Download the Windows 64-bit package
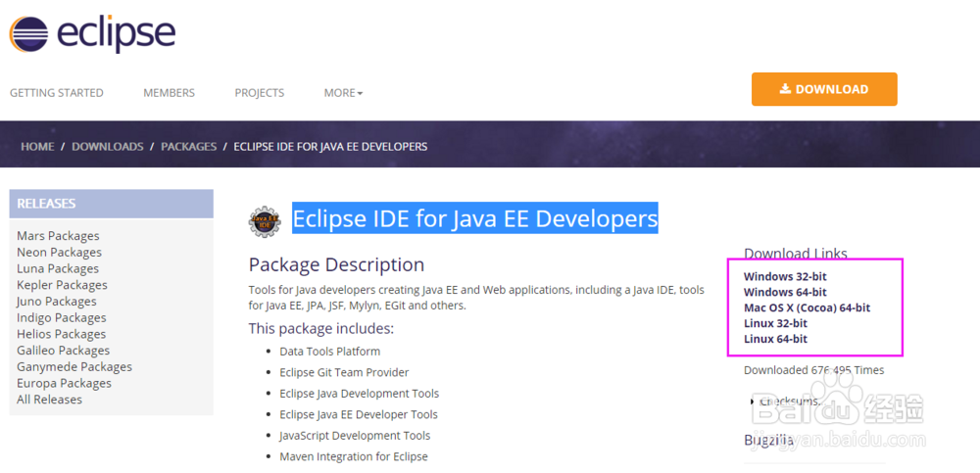 coord(785,292)
